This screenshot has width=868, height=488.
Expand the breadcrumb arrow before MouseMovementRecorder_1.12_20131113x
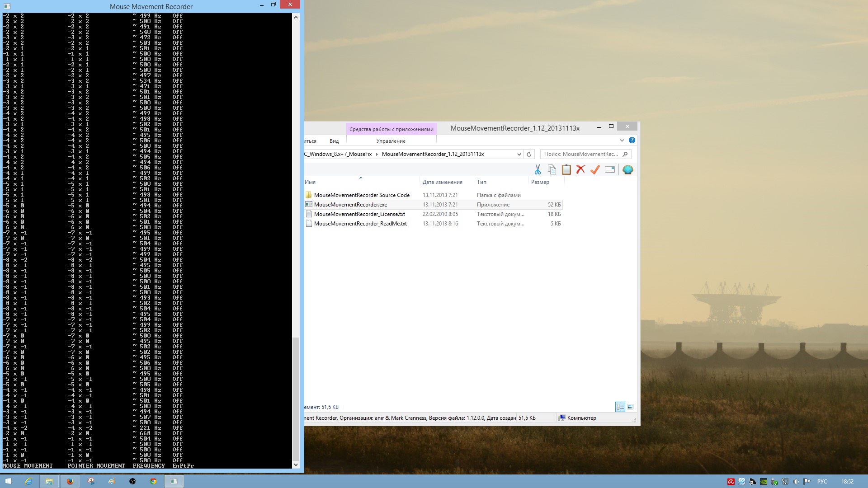(377, 154)
